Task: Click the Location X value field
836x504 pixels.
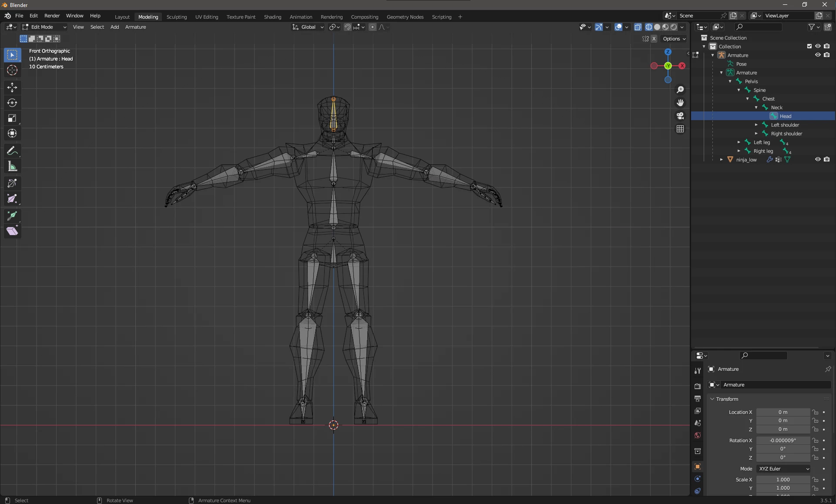Action: [782, 412]
